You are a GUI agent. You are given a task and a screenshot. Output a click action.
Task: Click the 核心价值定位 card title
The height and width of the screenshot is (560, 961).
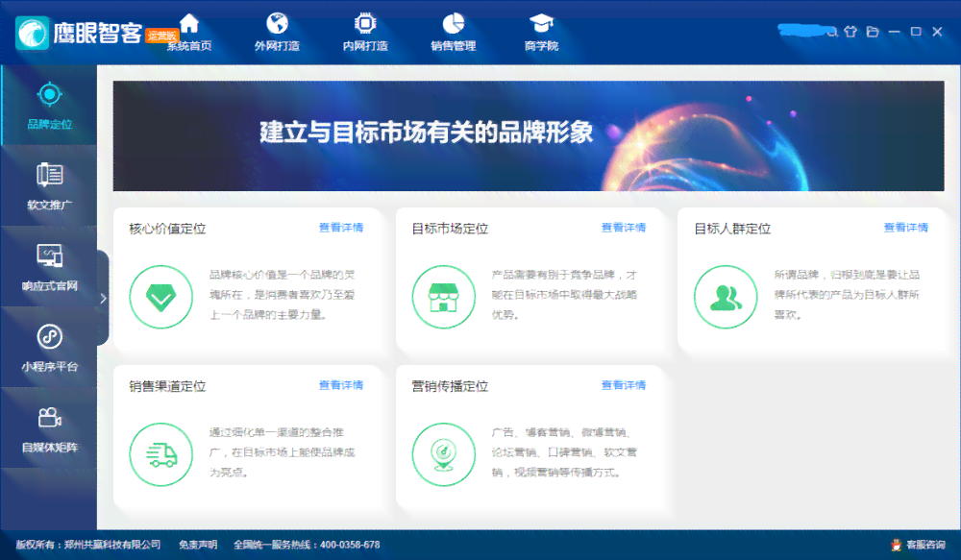click(167, 229)
